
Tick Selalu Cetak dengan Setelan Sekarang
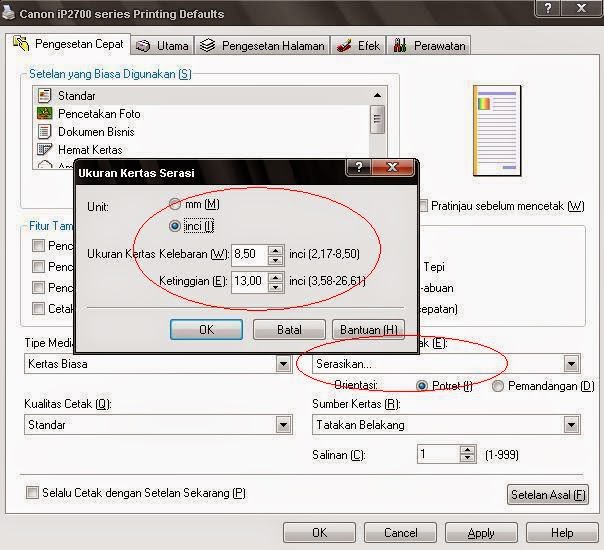[x=32, y=492]
